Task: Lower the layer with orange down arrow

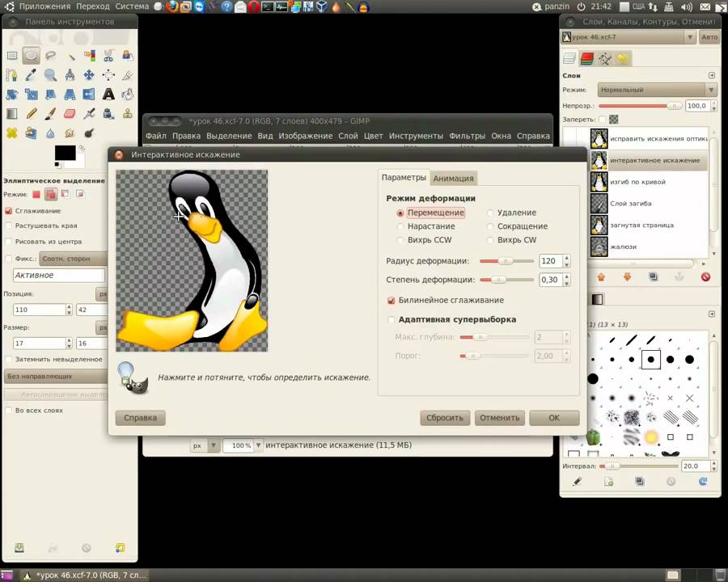Action: [627, 277]
